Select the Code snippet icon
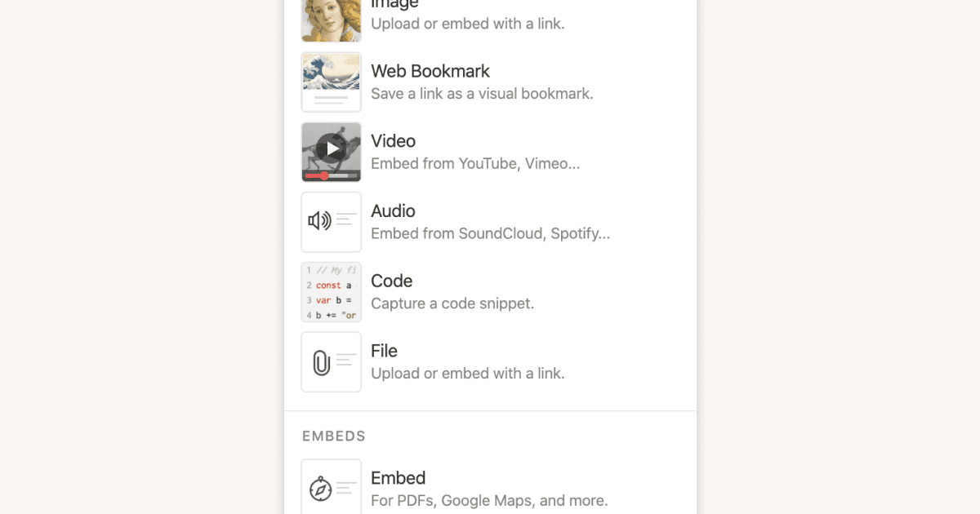Image resolution: width=980 pixels, height=514 pixels. click(x=331, y=291)
